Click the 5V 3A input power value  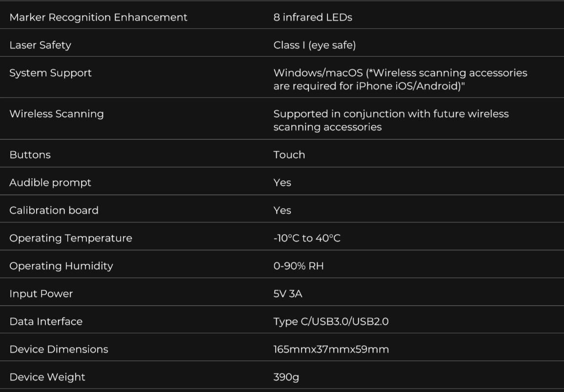point(287,294)
